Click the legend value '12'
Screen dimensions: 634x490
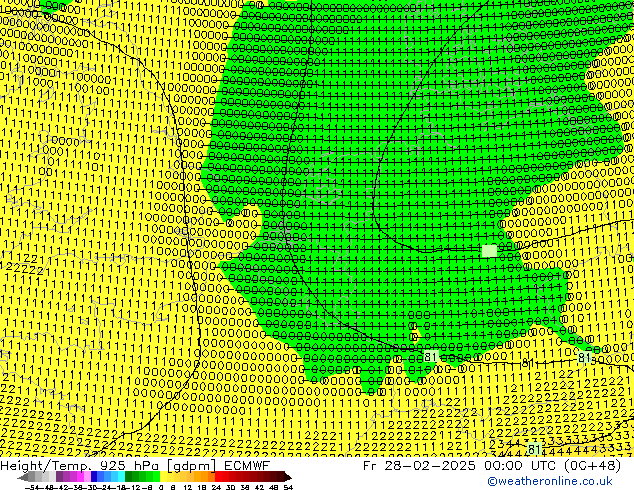187,487
